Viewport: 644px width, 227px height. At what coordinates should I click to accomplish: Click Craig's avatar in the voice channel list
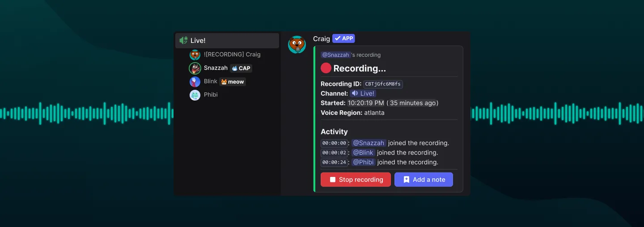click(x=195, y=55)
